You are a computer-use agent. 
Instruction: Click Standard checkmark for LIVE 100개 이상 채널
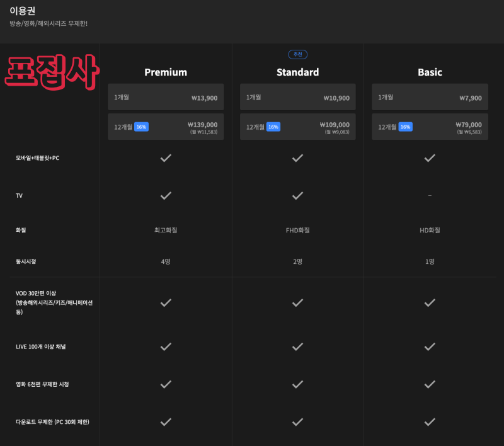297,346
